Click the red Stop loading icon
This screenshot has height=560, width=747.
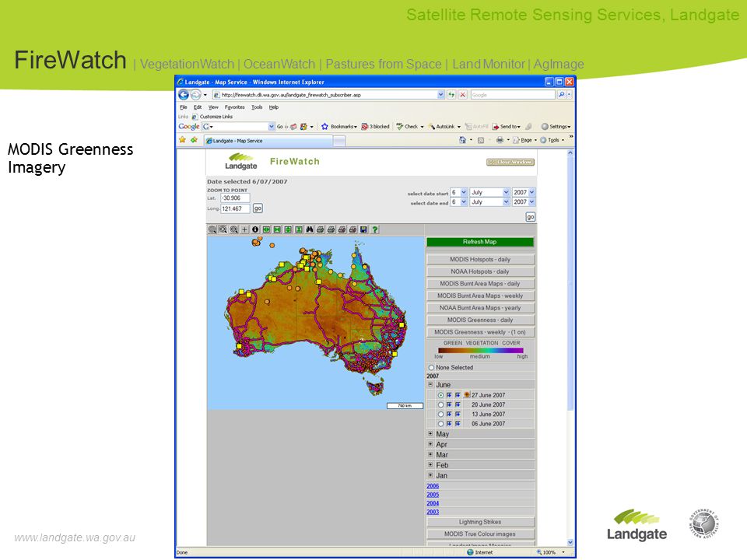click(462, 95)
